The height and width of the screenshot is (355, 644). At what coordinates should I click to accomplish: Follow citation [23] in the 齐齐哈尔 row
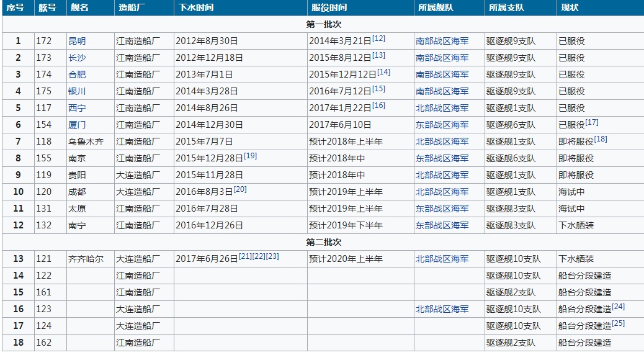pos(272,256)
